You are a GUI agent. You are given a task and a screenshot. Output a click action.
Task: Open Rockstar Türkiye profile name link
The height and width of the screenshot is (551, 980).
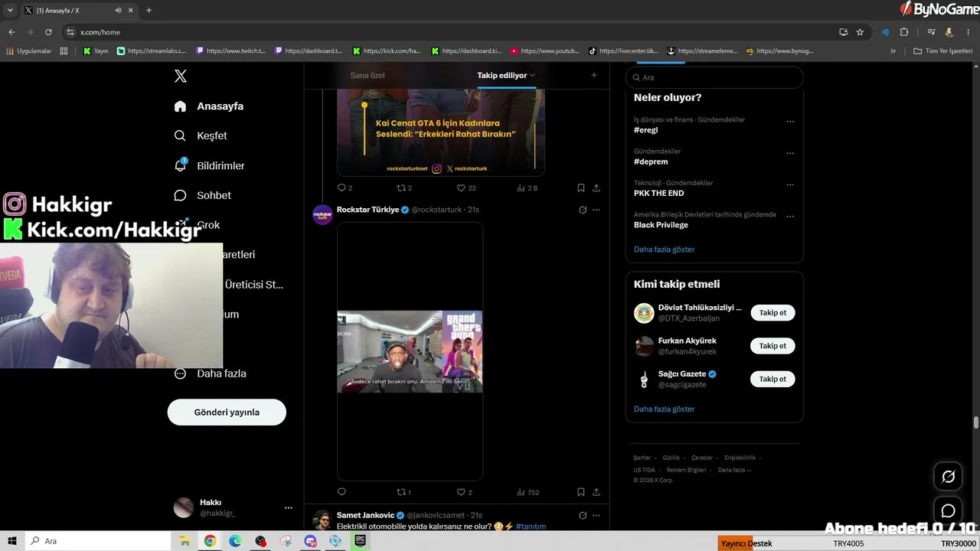pyautogui.click(x=367, y=210)
